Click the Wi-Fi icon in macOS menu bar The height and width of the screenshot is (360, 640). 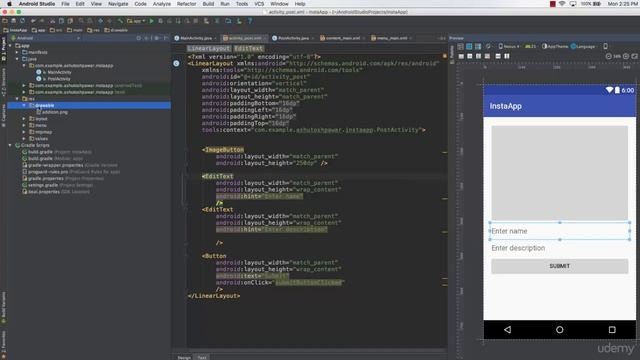(562, 4)
